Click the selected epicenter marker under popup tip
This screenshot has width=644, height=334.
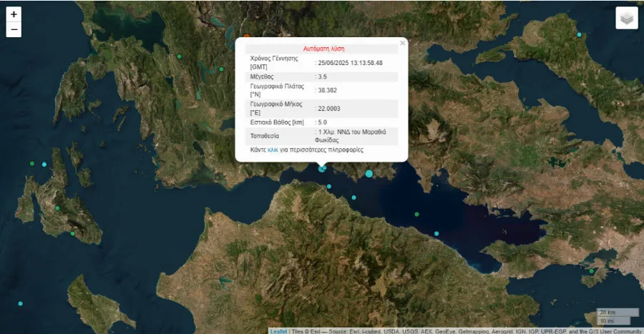coord(323,168)
